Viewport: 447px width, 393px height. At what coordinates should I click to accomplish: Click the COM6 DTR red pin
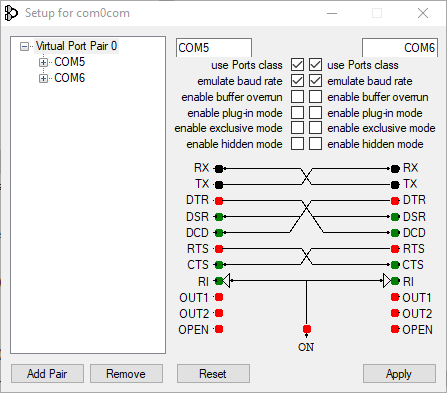click(x=395, y=201)
